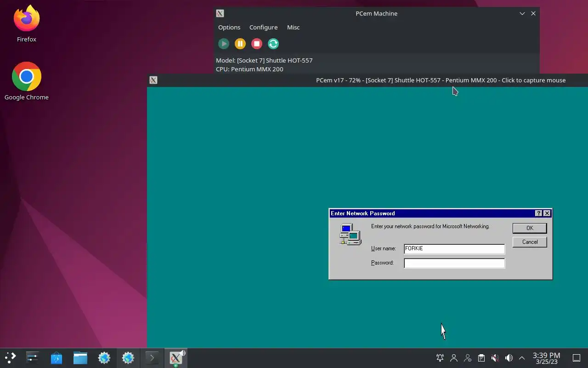The image size is (588, 368).
Task: Minimize PCem Machine using the down-chevron button
Action: (522, 13)
